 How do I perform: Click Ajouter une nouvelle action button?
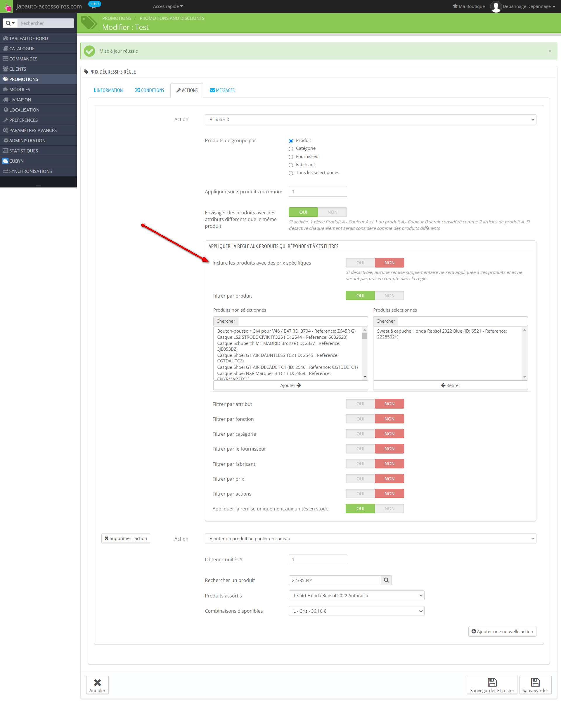[x=502, y=631]
